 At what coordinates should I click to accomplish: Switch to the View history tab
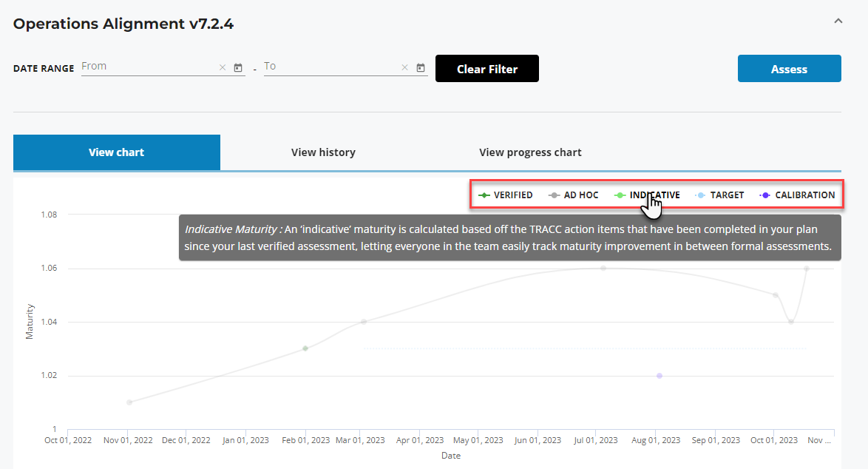[323, 152]
